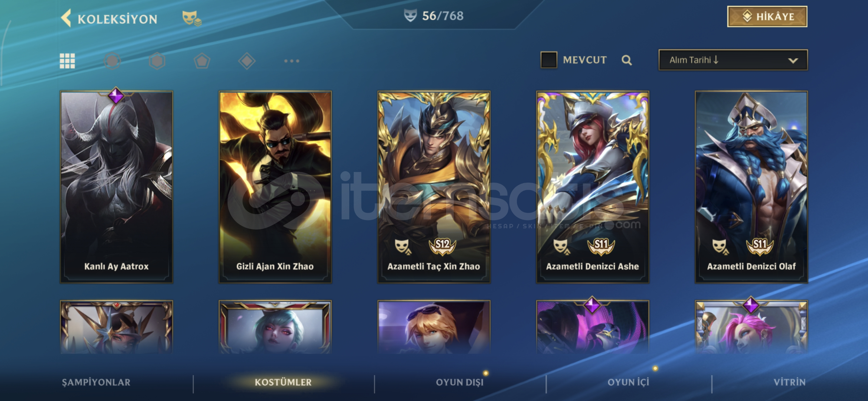Screen dimensions: 868x401
Task: Switch to the Şampiyonlar tab
Action: click(96, 382)
